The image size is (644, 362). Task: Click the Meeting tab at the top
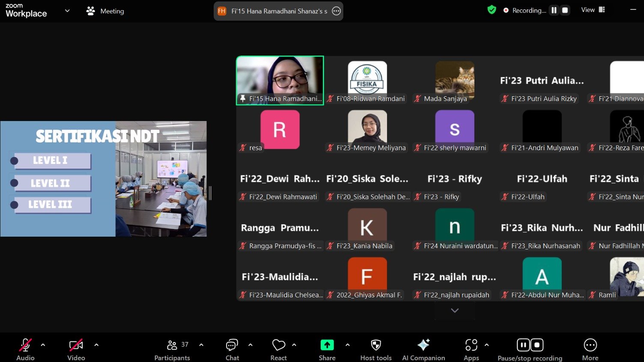tap(105, 11)
